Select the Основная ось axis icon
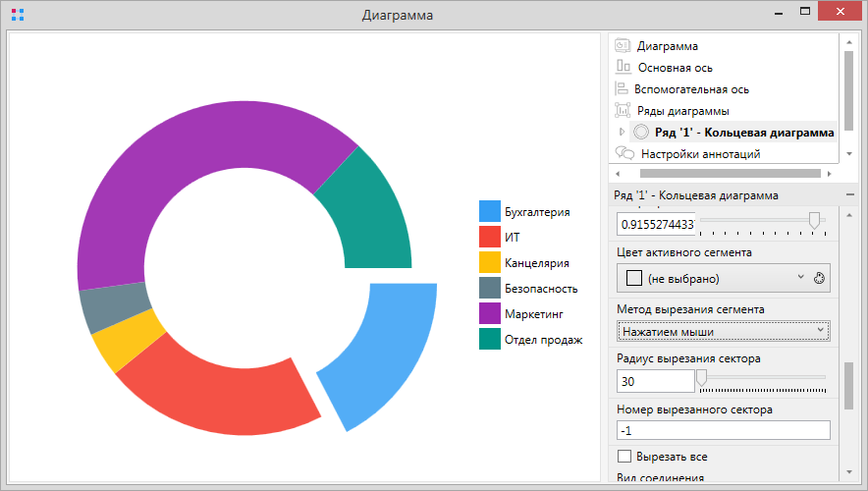Viewport: 868px width, 491px height. pos(624,68)
